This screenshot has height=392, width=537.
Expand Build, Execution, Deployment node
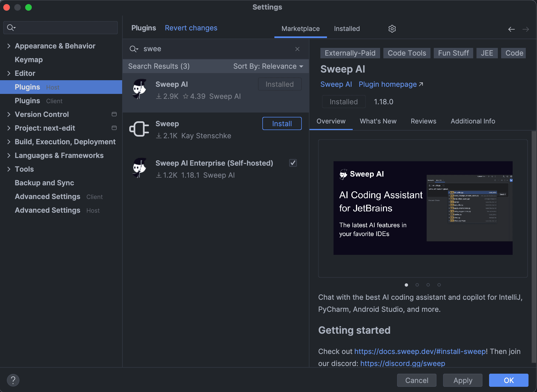pos(9,142)
